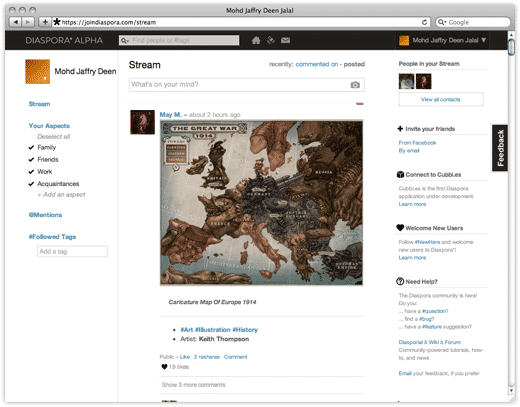The height and width of the screenshot is (407, 520).
Task: Open #NewHere tag link
Action: pos(427,242)
